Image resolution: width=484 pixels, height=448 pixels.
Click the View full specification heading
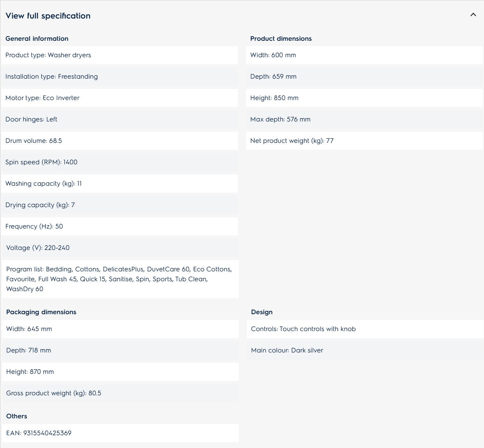48,16
